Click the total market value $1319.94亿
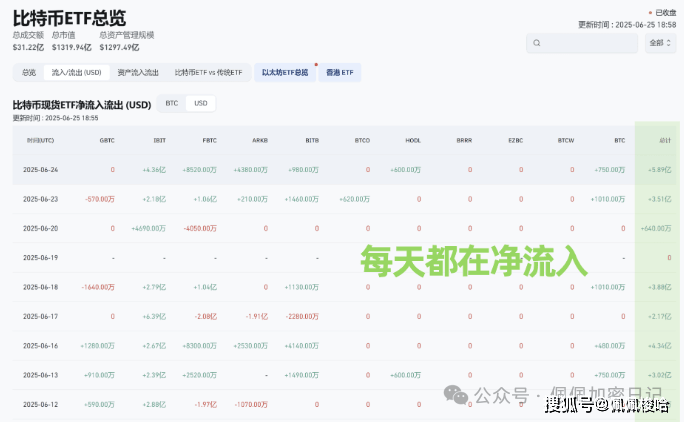Viewport: 684px width, 422px height. click(72, 47)
